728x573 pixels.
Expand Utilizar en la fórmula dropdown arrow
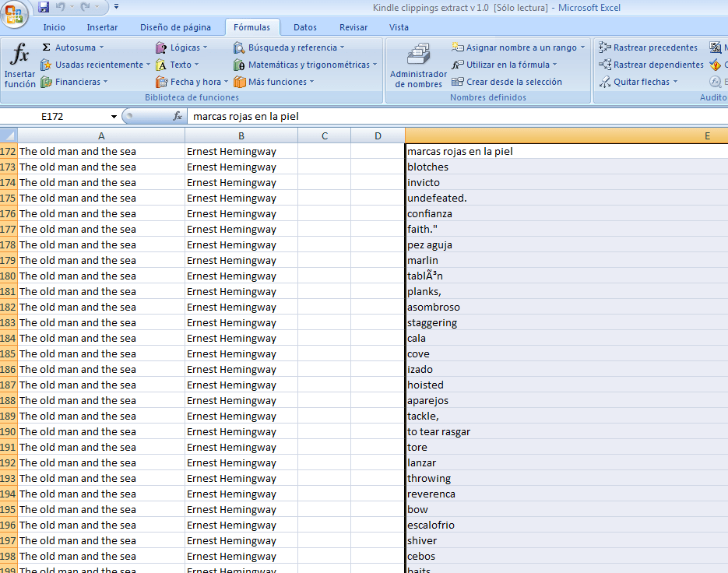[x=555, y=65]
